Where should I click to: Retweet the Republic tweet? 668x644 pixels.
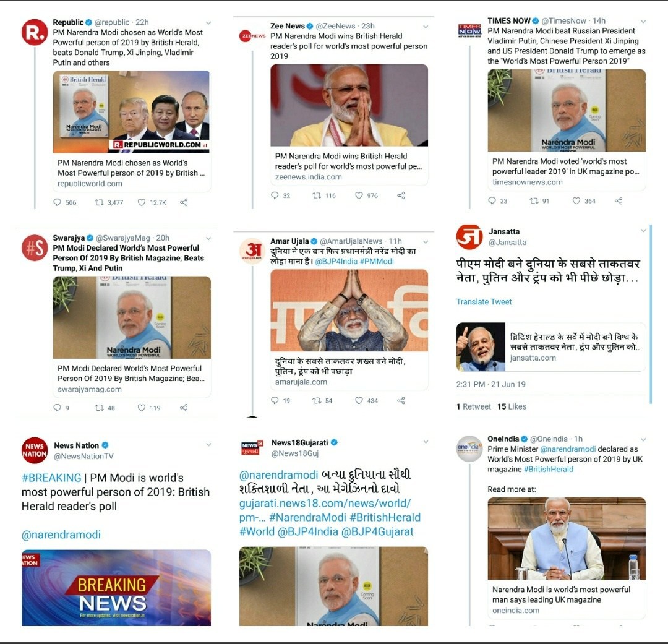[x=99, y=202]
